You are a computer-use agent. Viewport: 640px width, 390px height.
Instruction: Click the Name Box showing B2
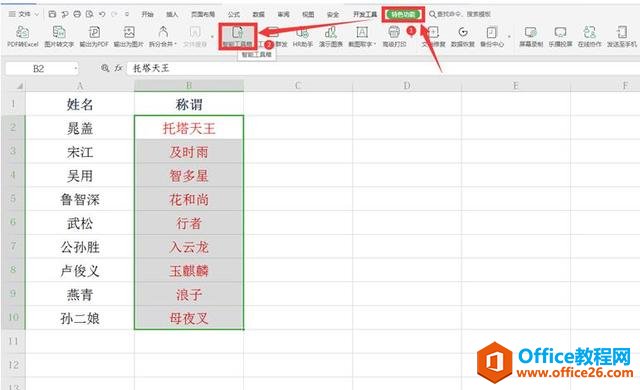(x=38, y=69)
